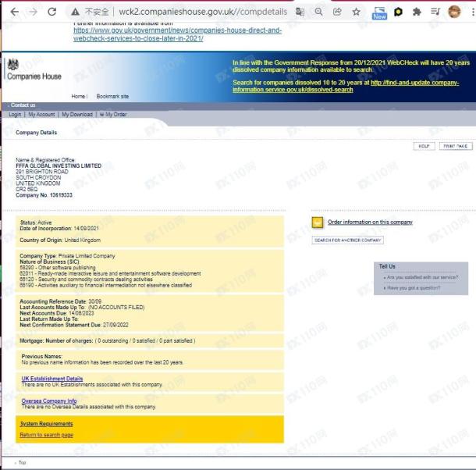This screenshot has width=476, height=470.
Task: Click the browser back arrow
Action: (x=14, y=12)
